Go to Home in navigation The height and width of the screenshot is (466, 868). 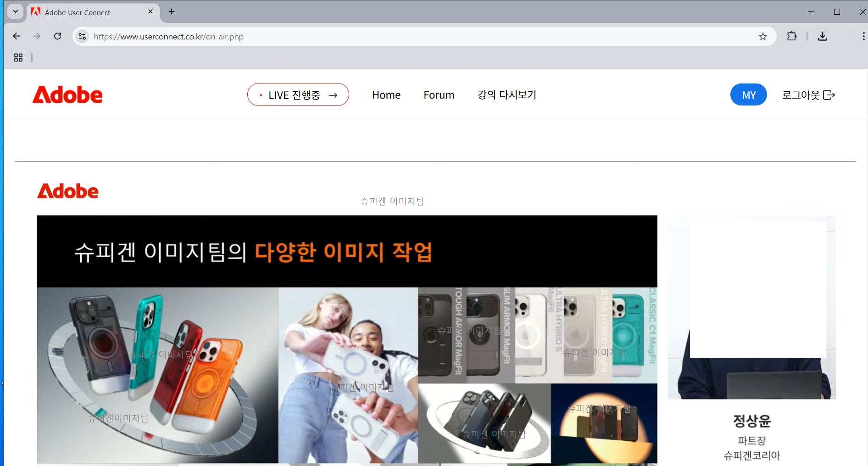[x=386, y=95]
